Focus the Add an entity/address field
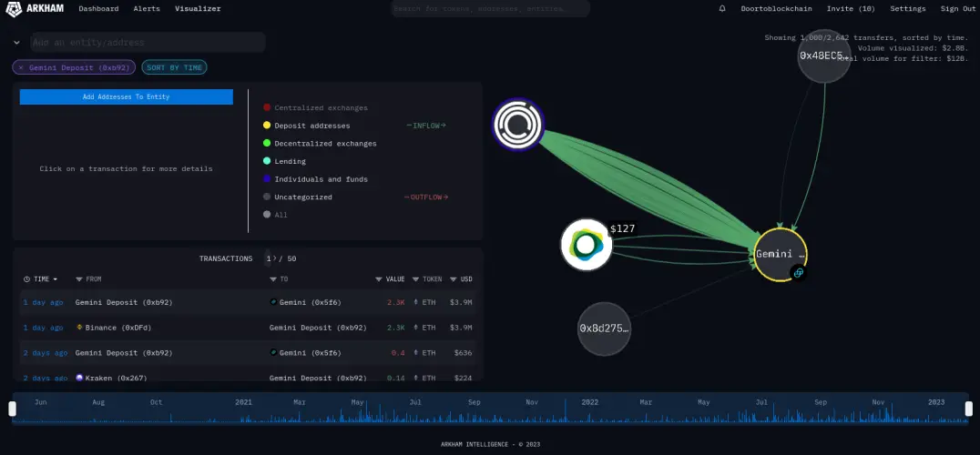 point(148,43)
